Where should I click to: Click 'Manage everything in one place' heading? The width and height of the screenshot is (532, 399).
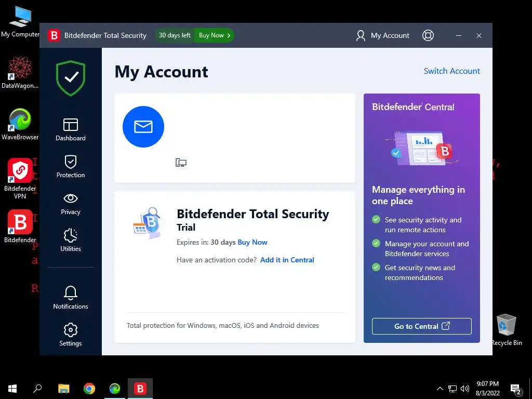point(418,195)
